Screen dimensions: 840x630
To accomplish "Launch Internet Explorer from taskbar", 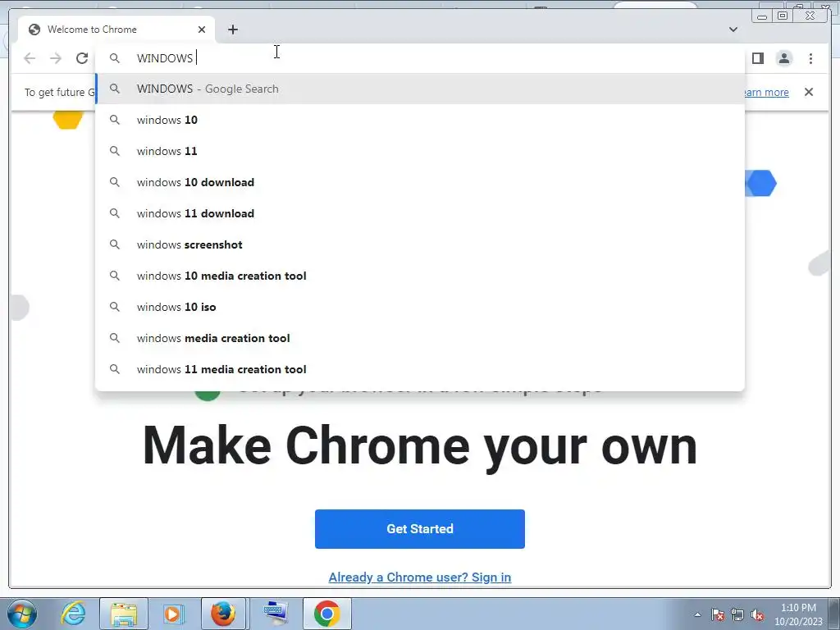I will pyautogui.click(x=73, y=614).
